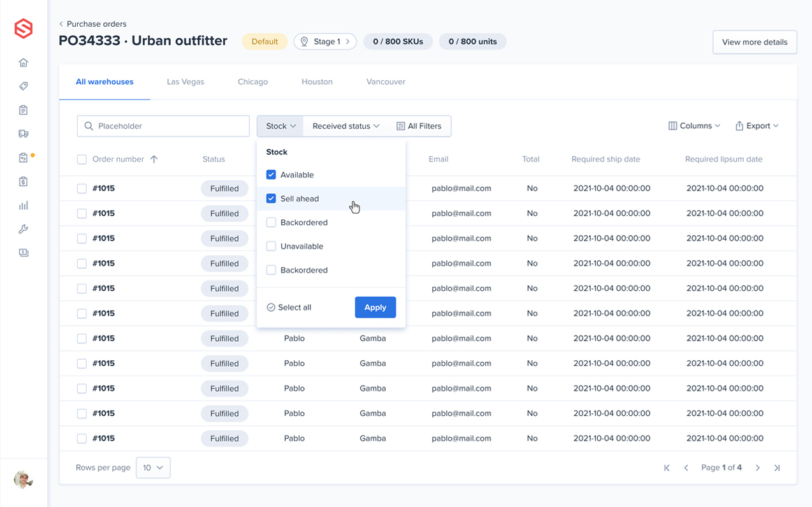Click the home icon in sidebar
This screenshot has width=812, height=507.
click(24, 62)
